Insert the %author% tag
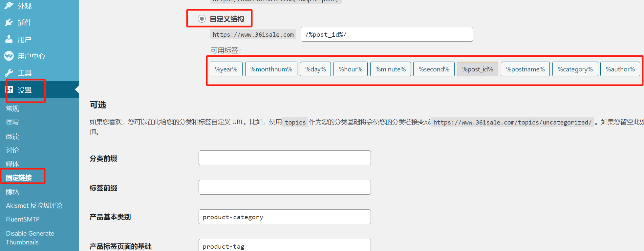 point(620,69)
